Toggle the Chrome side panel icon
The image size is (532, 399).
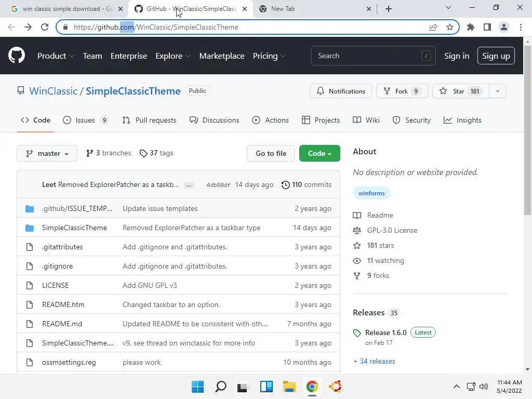487,27
